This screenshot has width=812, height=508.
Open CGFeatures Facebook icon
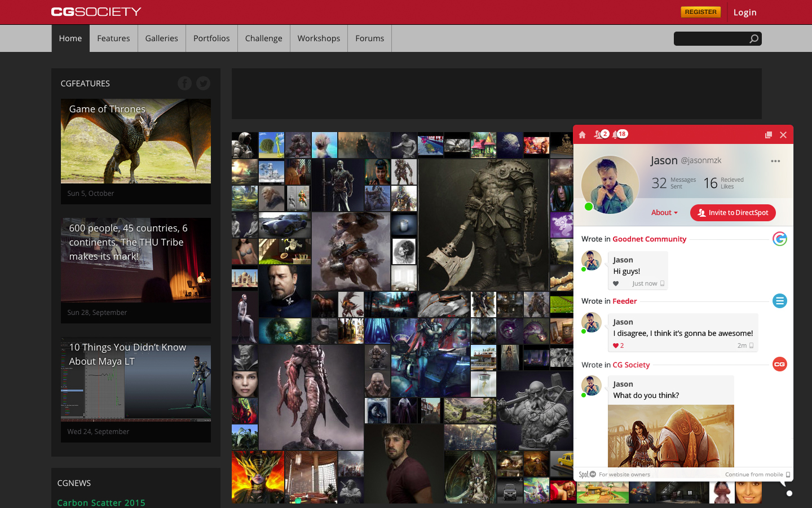[184, 84]
